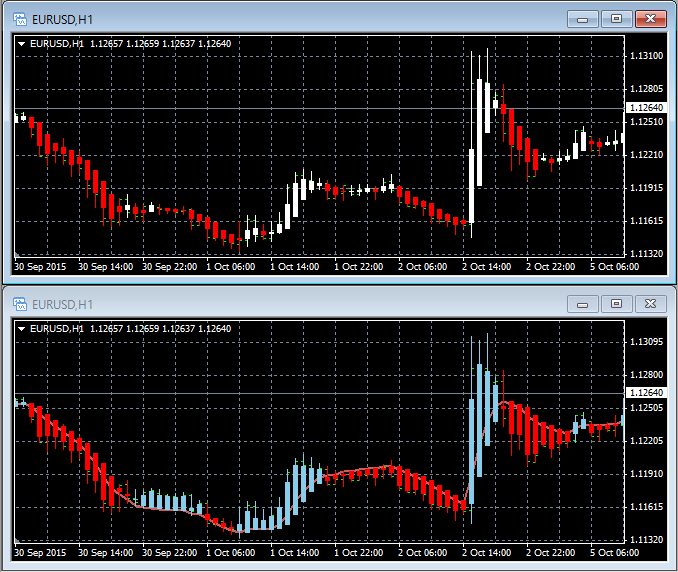The width and height of the screenshot is (678, 572).
Task: Click the 2 Oct 22:00 time label in top chart
Action: [x=550, y=267]
